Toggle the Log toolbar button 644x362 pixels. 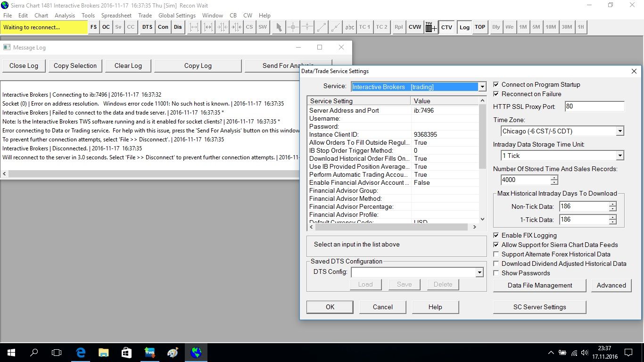tap(464, 27)
